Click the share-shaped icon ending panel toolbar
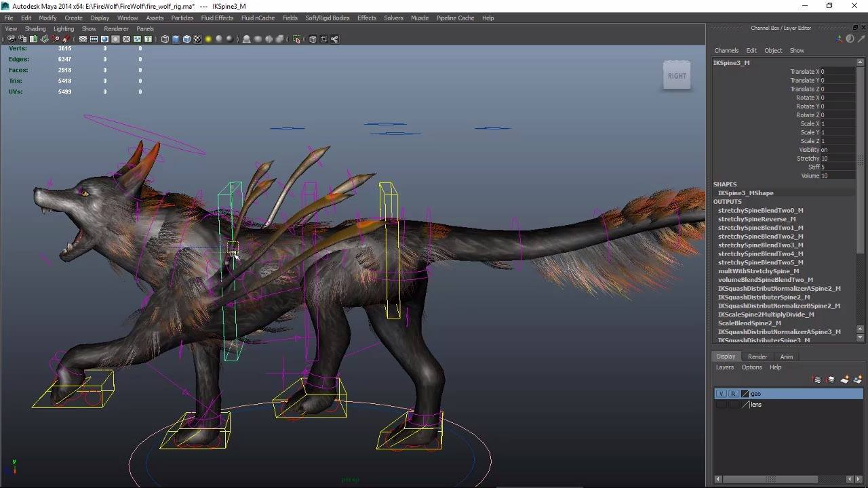Viewport: 868px width, 488px height. (334, 39)
